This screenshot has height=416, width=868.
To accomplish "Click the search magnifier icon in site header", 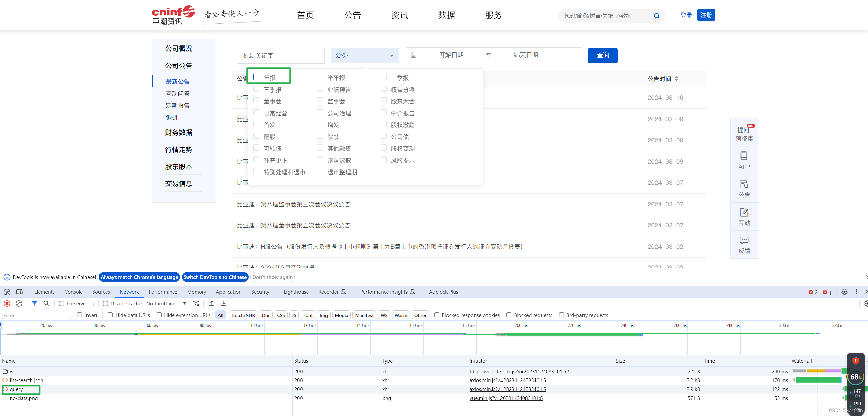I will point(657,16).
